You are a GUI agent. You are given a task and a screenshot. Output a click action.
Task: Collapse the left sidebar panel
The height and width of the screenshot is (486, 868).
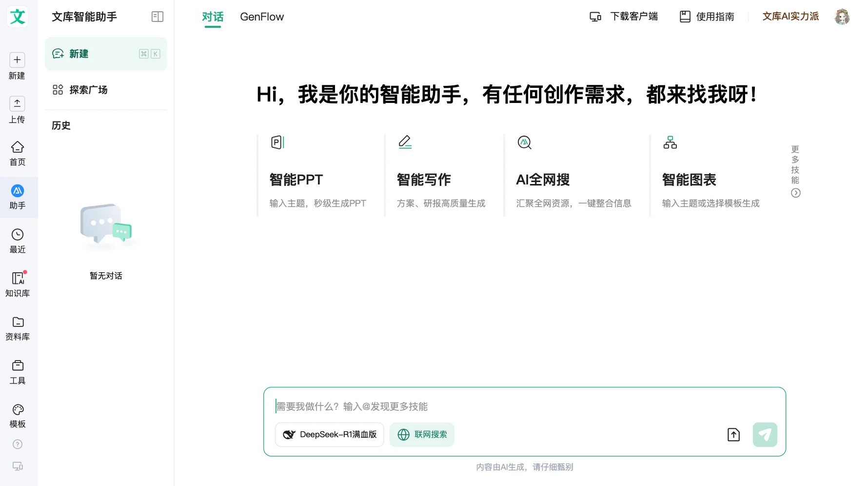157,16
